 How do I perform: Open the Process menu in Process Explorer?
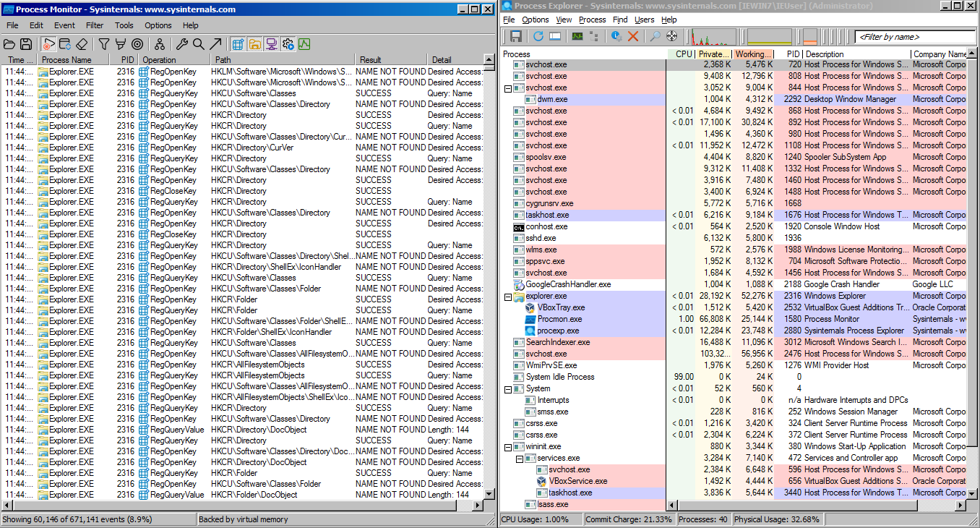(x=593, y=20)
